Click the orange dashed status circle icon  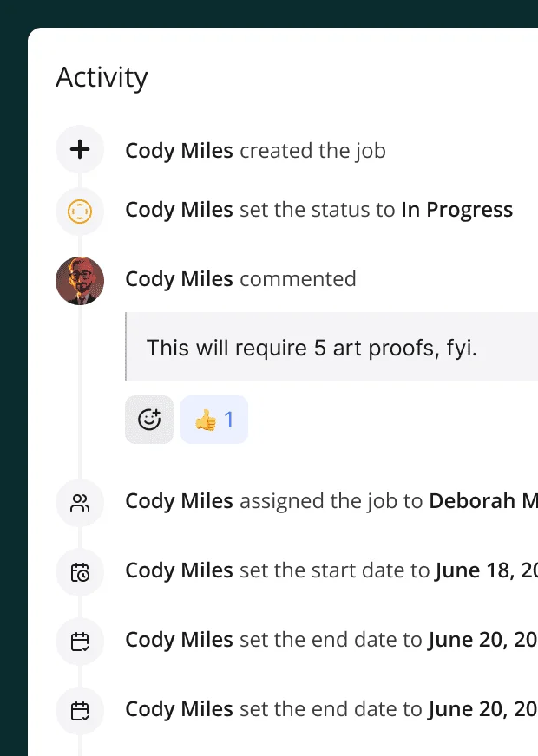tap(79, 212)
